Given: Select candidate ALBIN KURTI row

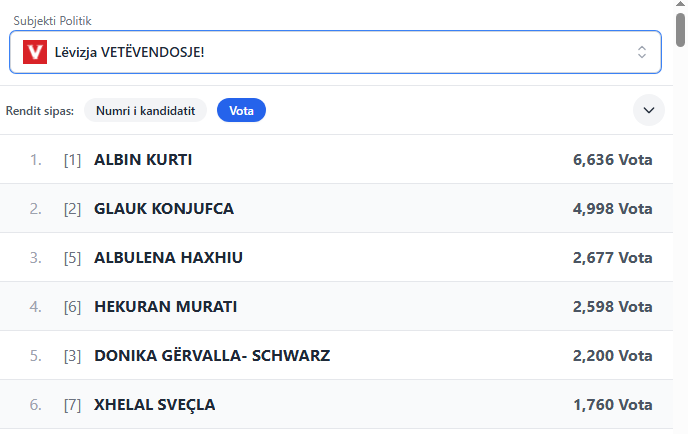Looking at the screenshot, I should pyautogui.click(x=336, y=160).
